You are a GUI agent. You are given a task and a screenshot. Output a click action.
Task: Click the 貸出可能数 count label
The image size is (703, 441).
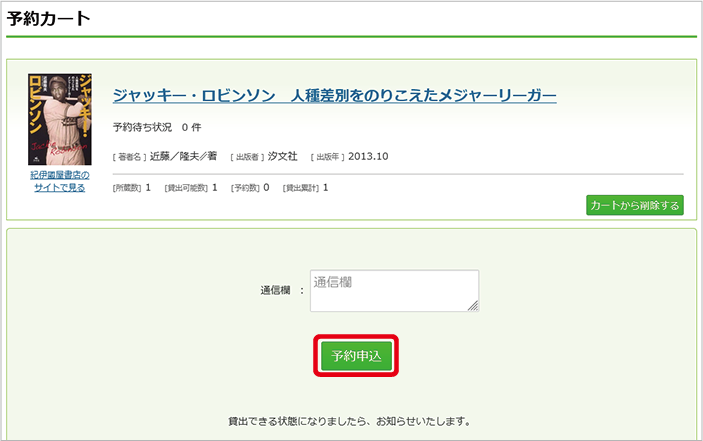pyautogui.click(x=187, y=188)
